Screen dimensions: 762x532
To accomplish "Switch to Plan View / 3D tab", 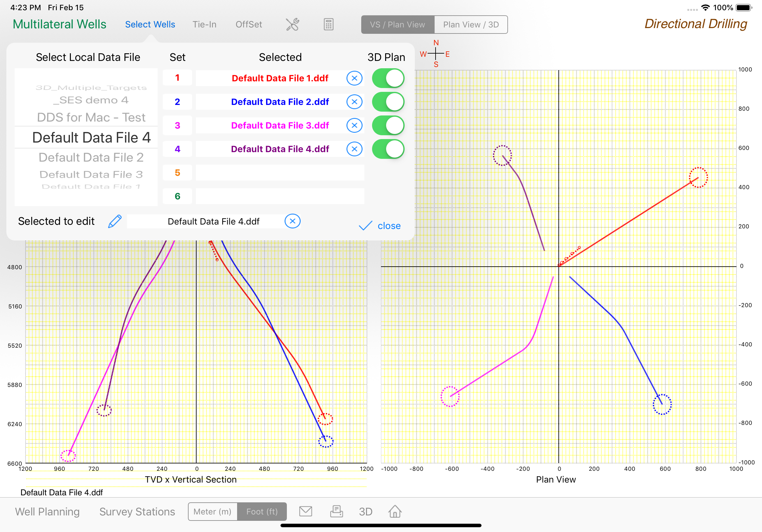I will tap(471, 25).
